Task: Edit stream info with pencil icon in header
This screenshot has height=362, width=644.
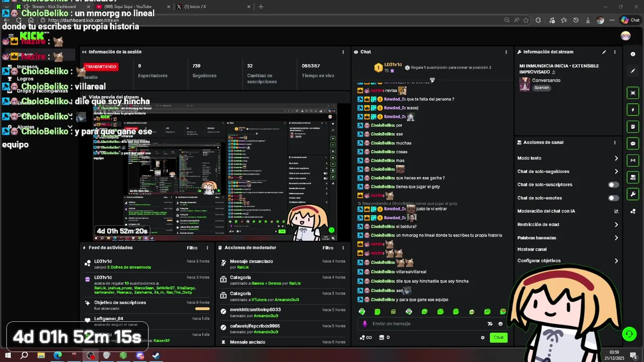Action: tap(604, 52)
